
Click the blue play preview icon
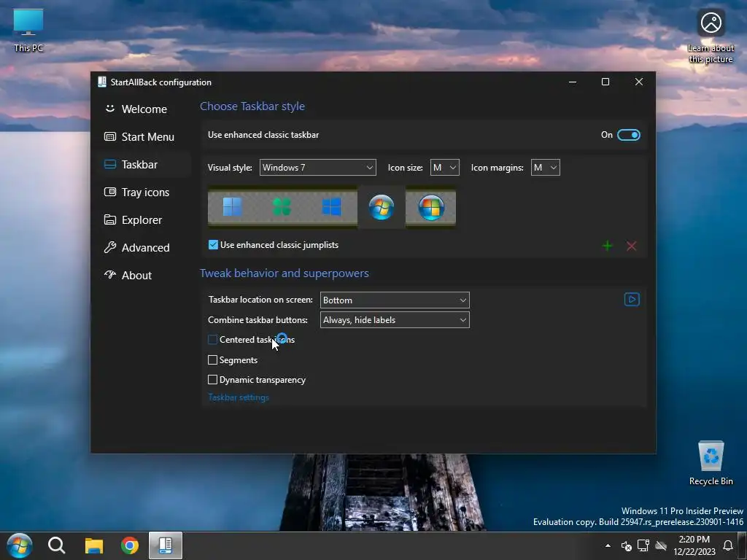tap(632, 299)
